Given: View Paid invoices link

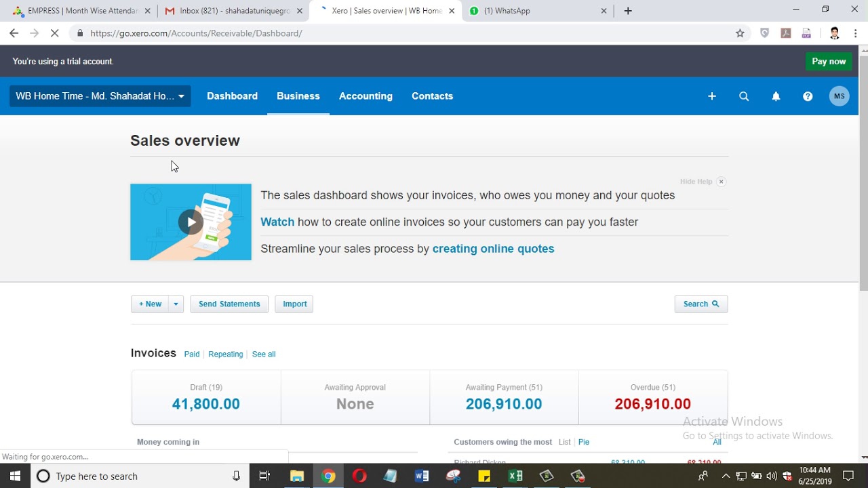Looking at the screenshot, I should tap(192, 354).
